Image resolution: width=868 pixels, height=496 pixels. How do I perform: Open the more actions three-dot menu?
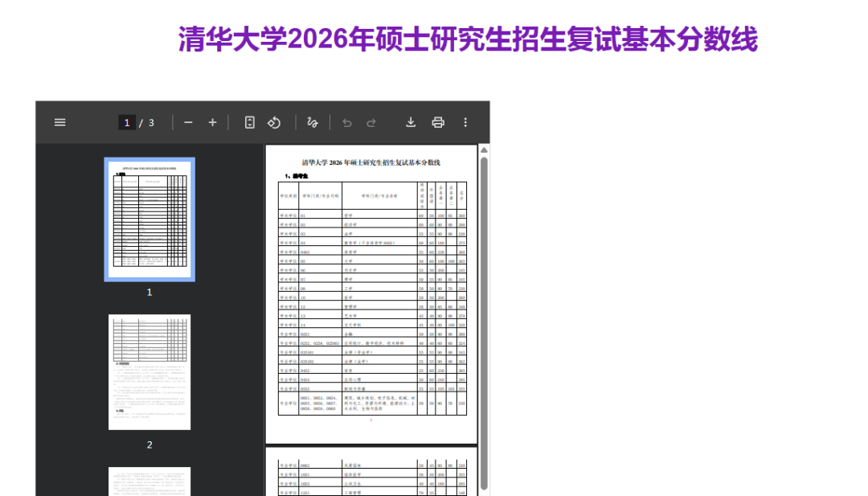pyautogui.click(x=465, y=122)
